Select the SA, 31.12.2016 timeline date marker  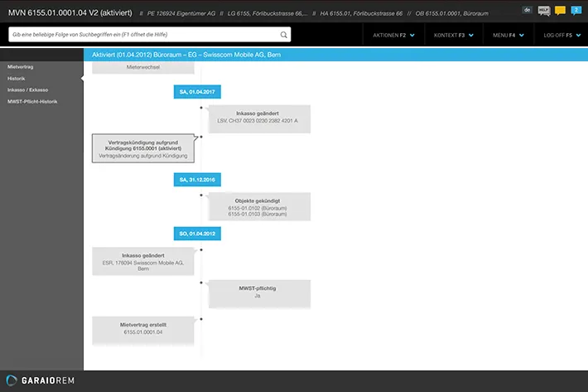[197, 179]
